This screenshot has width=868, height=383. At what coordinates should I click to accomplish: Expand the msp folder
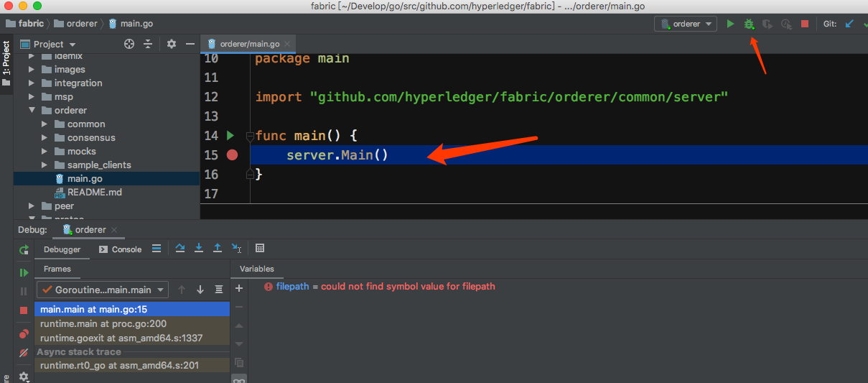pyautogui.click(x=32, y=97)
